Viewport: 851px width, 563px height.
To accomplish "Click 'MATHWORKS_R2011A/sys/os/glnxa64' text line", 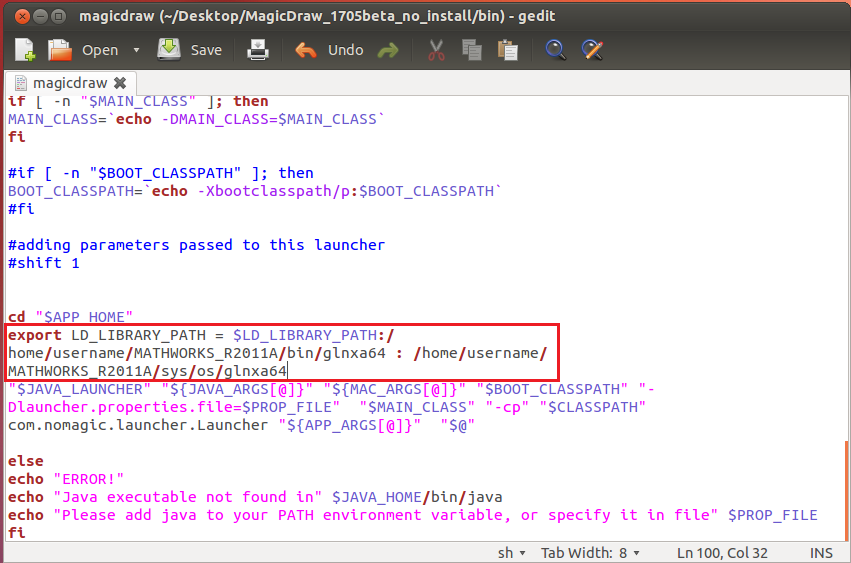I will tap(147, 371).
